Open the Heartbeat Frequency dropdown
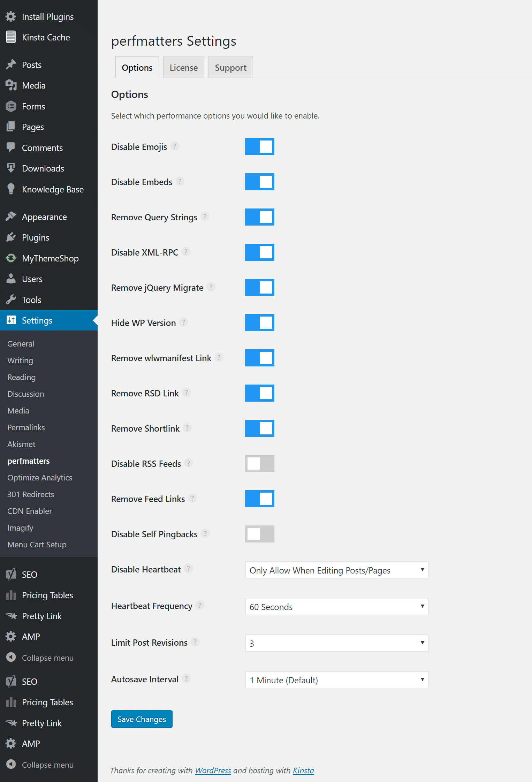Screen dimensions: 532x782 click(337, 607)
